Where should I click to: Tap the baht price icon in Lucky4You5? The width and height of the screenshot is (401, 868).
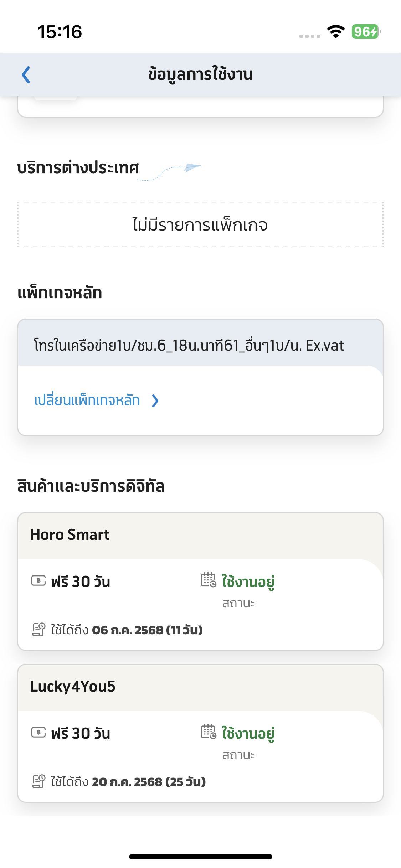coord(38,732)
